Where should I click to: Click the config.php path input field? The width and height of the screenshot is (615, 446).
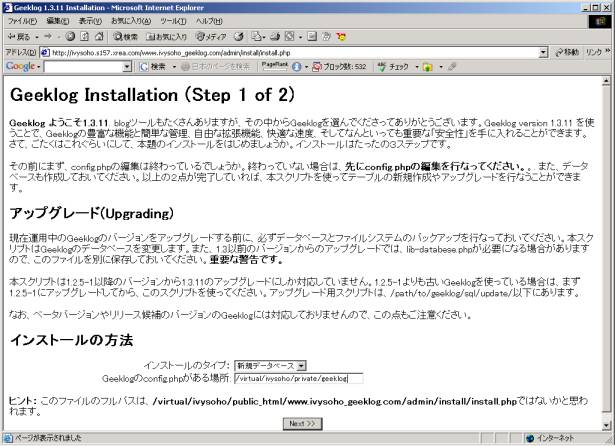pyautogui.click(x=298, y=378)
